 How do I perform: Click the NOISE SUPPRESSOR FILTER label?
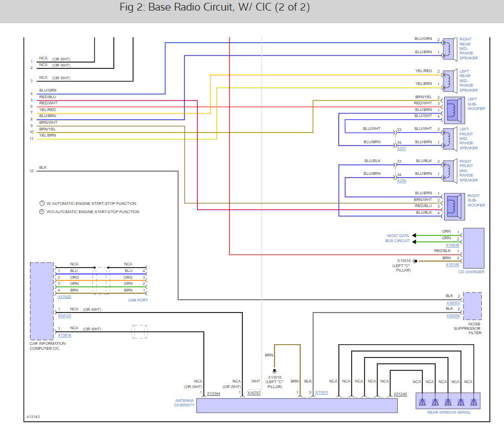[x=468, y=329]
